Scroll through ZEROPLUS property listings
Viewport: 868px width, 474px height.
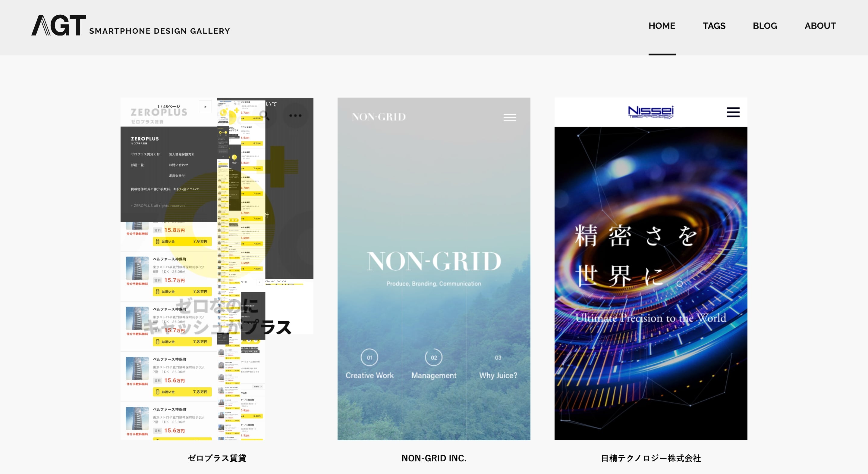pos(205,106)
